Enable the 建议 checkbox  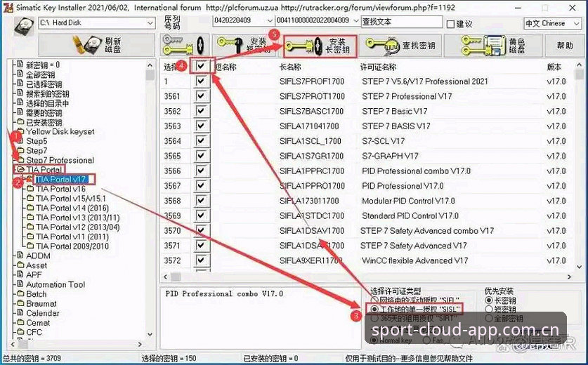450,25
